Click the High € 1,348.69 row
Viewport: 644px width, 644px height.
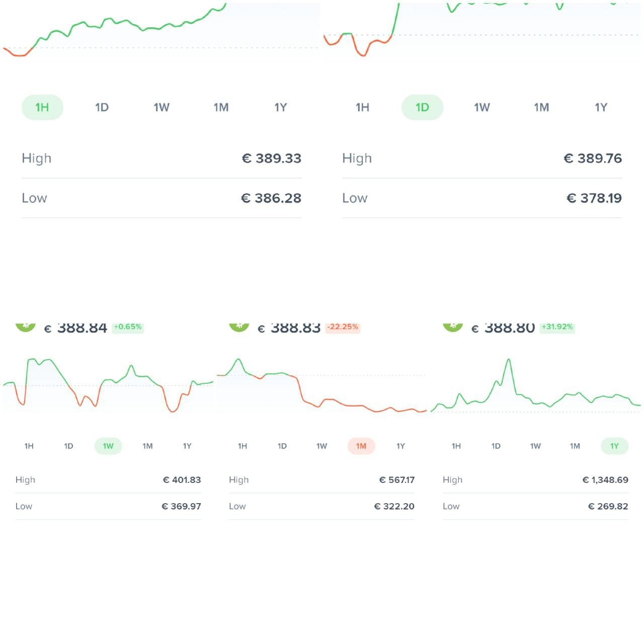[535, 480]
